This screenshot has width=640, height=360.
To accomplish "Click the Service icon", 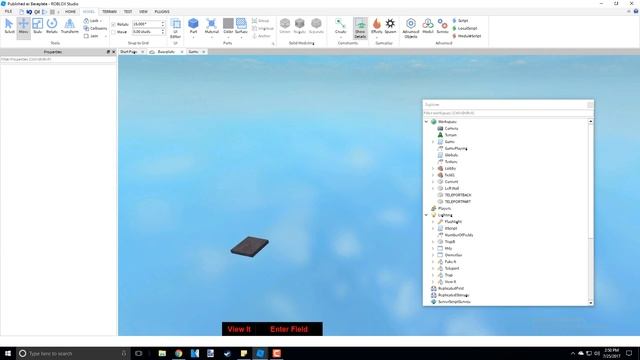I will pos(442,26).
